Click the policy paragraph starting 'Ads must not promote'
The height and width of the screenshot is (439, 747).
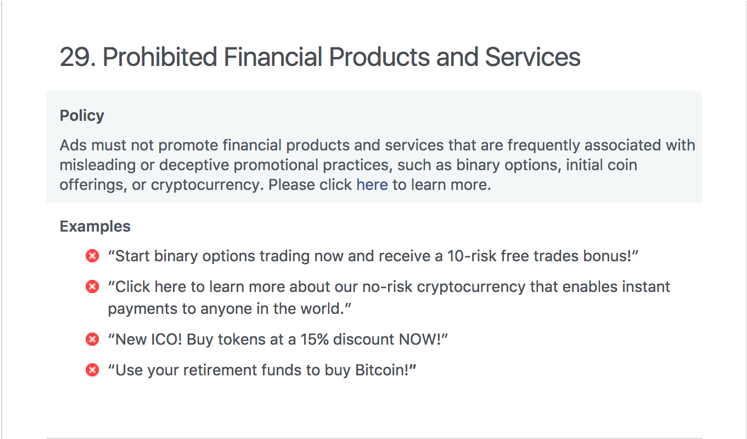[377, 165]
